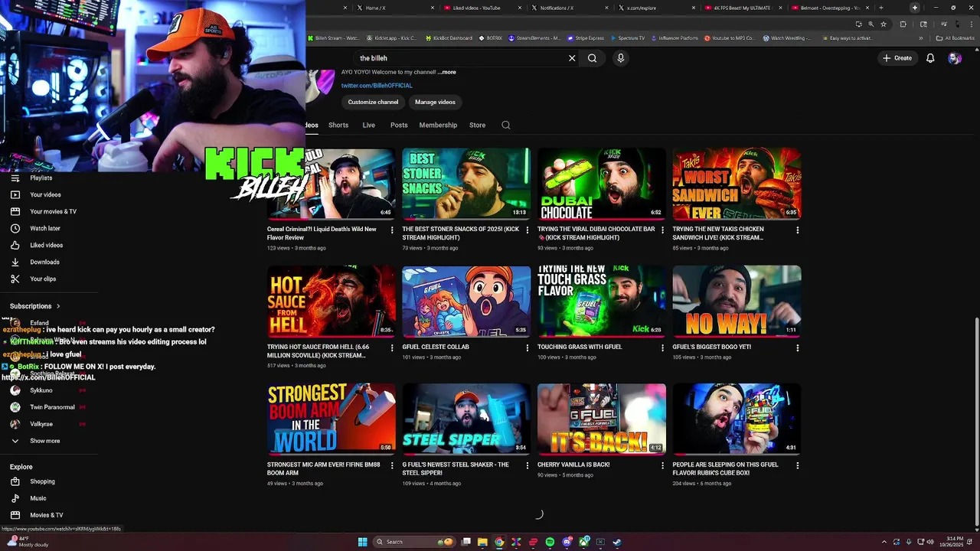Open options menu for Hot Sauce From Hell video
980x551 pixels.
tap(392, 347)
